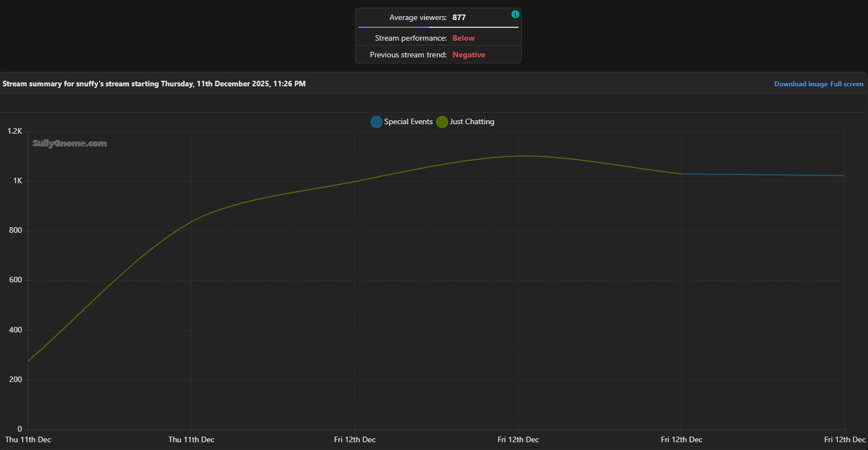Hide the series via the Special Events legend label
Screen dimensions: 868x450
click(x=408, y=122)
